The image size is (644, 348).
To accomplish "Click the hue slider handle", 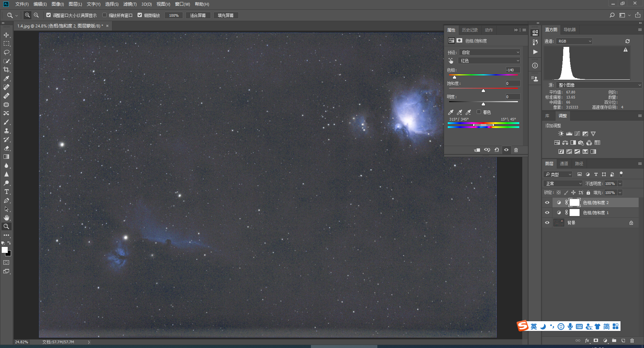I will pos(454,77).
